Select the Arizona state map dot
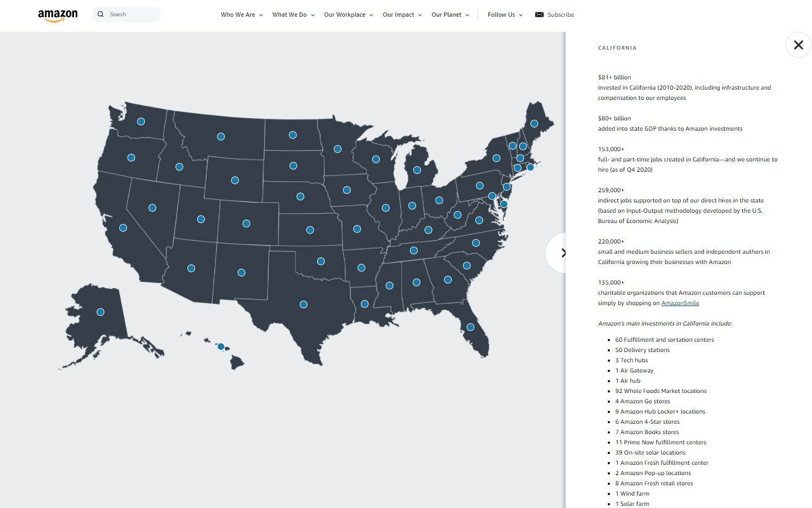Viewport: 812px width, 508px height. pyautogui.click(x=191, y=268)
